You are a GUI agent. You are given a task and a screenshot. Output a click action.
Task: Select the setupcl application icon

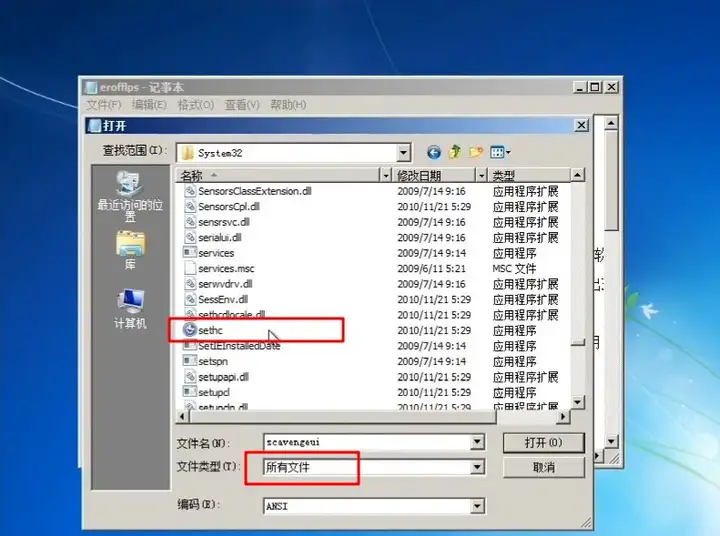pyautogui.click(x=189, y=392)
